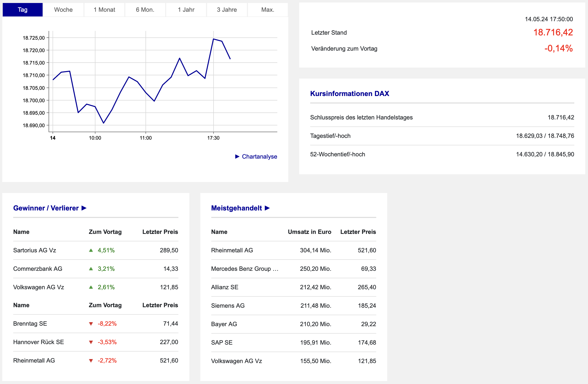
Task: Click Hannover Rück red loss arrow
Action: tap(91, 342)
